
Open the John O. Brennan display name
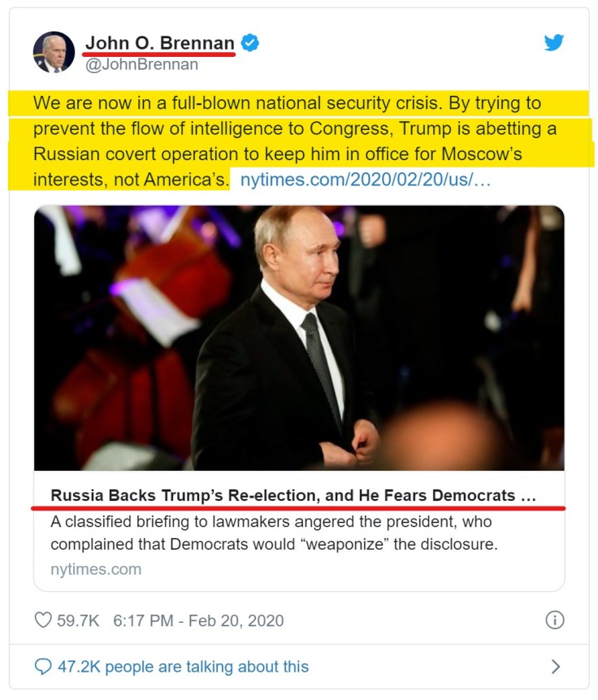click(x=160, y=43)
